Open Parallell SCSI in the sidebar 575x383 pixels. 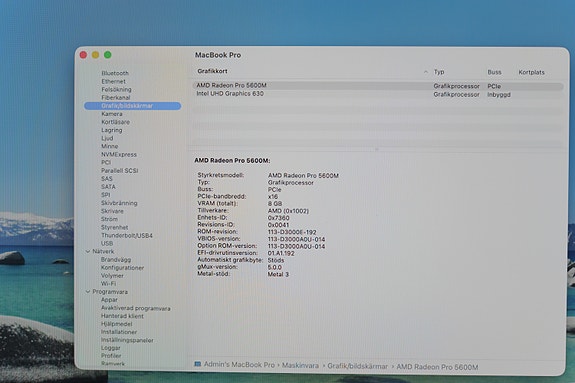point(120,170)
